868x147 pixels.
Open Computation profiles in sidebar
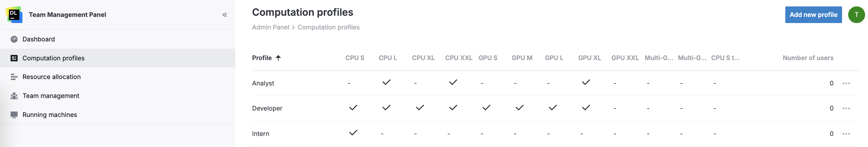(x=53, y=58)
